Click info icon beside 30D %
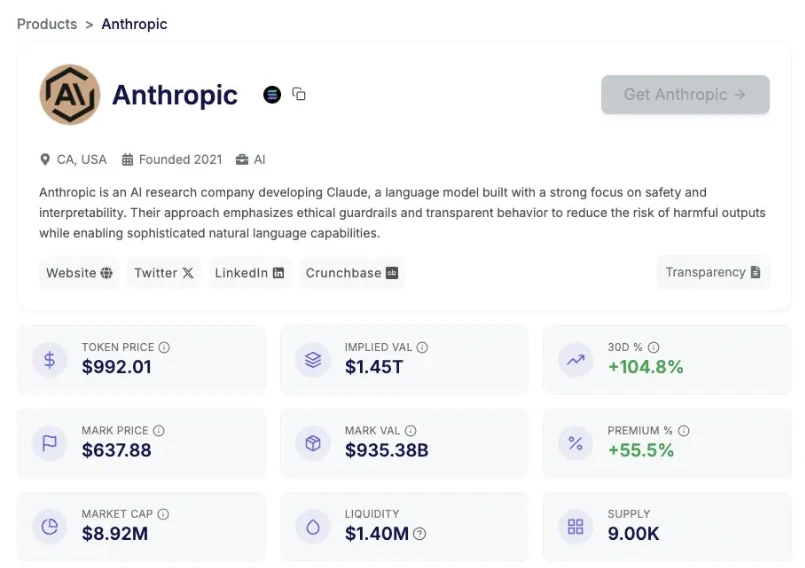 [x=653, y=347]
